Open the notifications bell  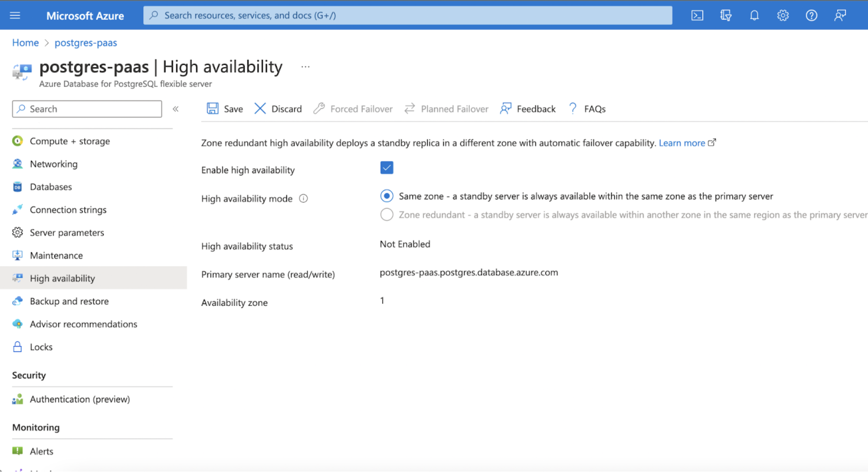point(754,15)
